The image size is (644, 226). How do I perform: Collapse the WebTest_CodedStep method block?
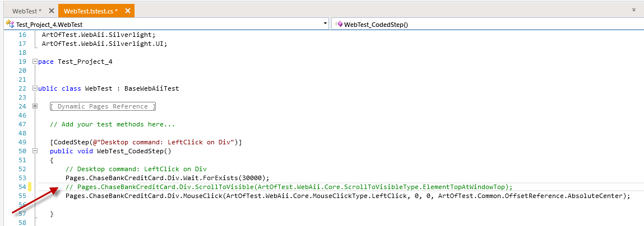pos(36,151)
